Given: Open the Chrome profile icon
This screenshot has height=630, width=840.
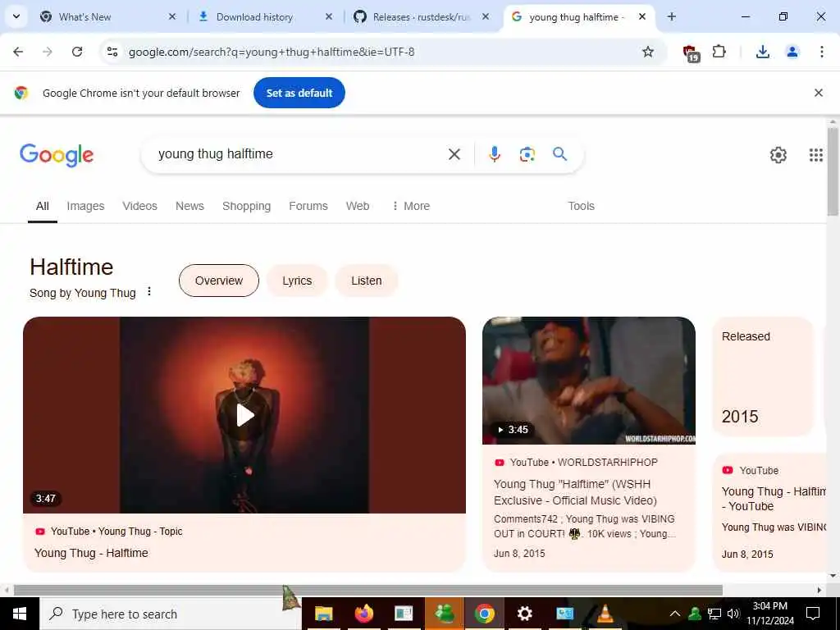Looking at the screenshot, I should tap(792, 52).
